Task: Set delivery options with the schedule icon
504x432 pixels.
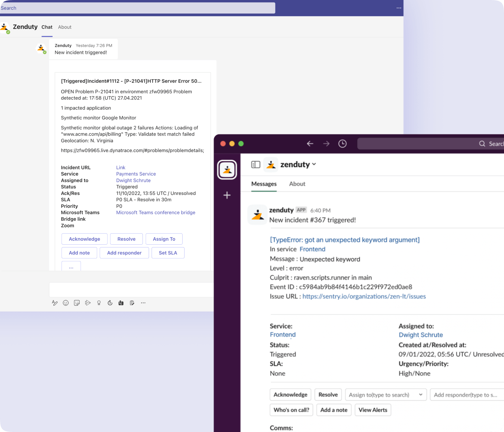Action: click(110, 303)
